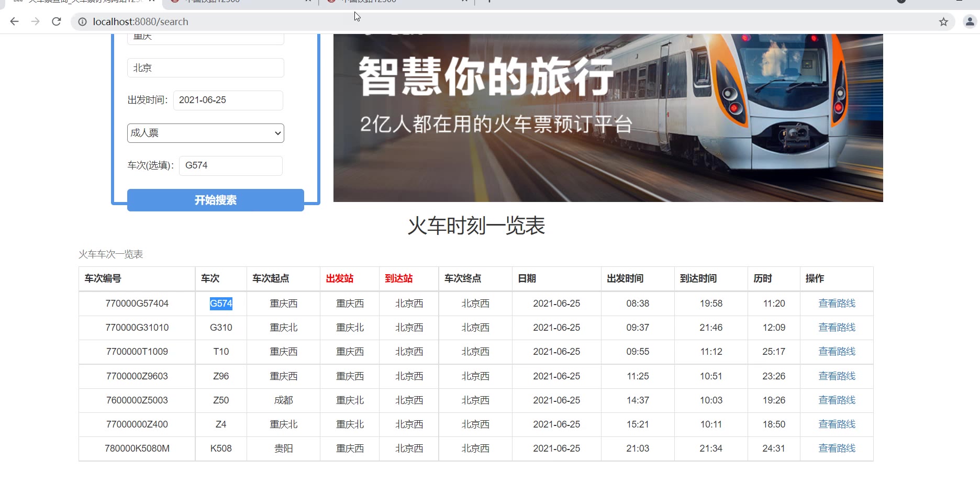View route for train Z96

(837, 376)
